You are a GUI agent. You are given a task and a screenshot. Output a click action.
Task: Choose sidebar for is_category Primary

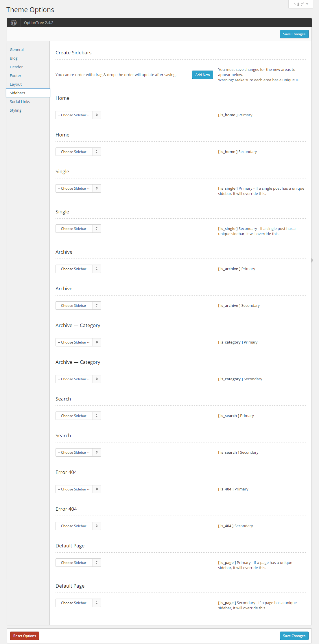pyautogui.click(x=78, y=342)
